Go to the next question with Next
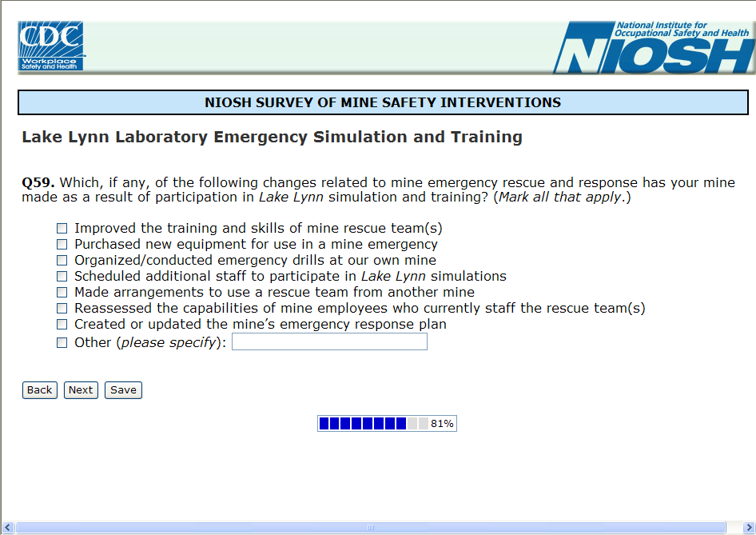This screenshot has width=756, height=535. click(81, 390)
